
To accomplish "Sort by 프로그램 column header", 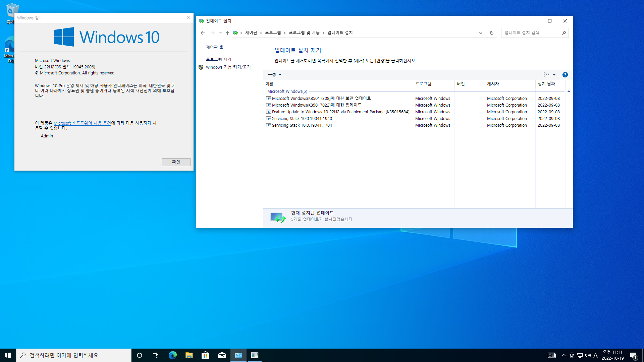I will click(434, 84).
